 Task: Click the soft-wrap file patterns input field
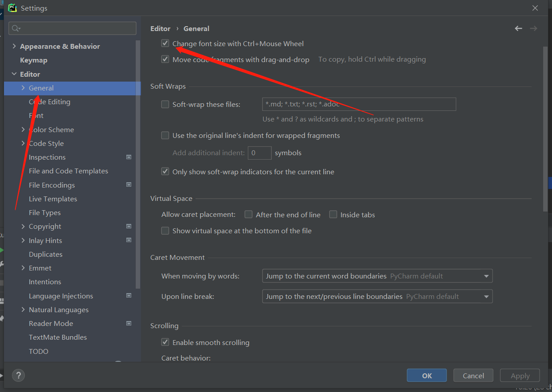click(359, 105)
